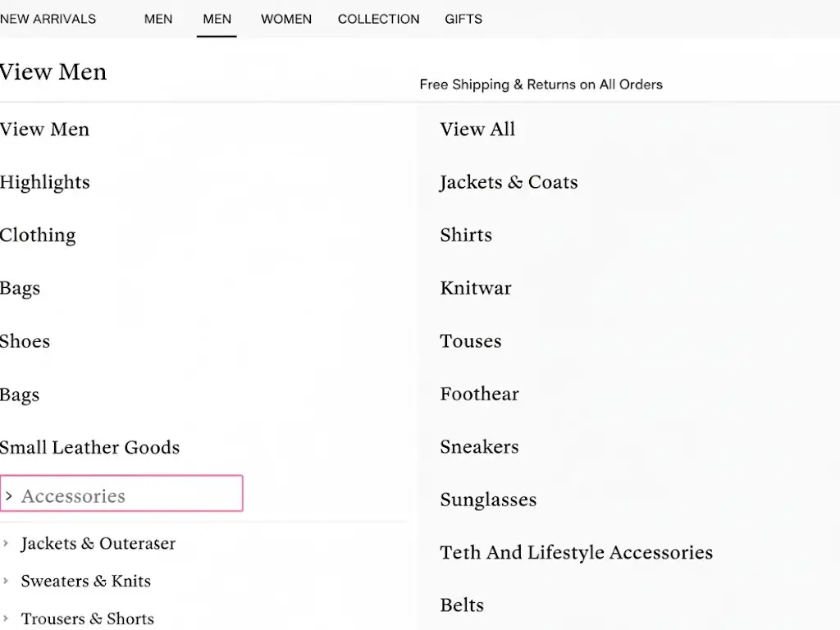Click the View All link
The width and height of the screenshot is (840, 630).
[477, 129]
